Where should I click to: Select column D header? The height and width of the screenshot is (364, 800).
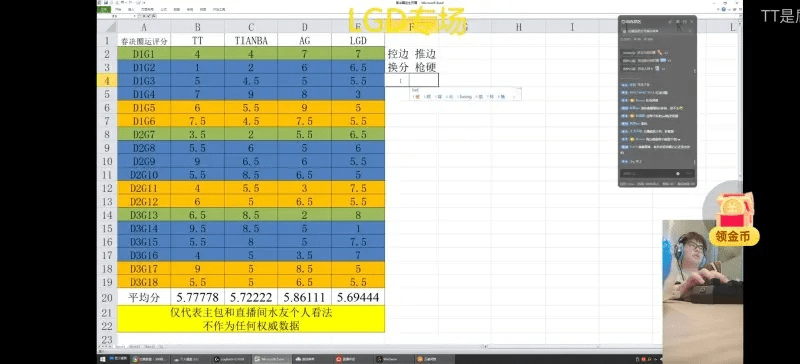[x=305, y=27]
